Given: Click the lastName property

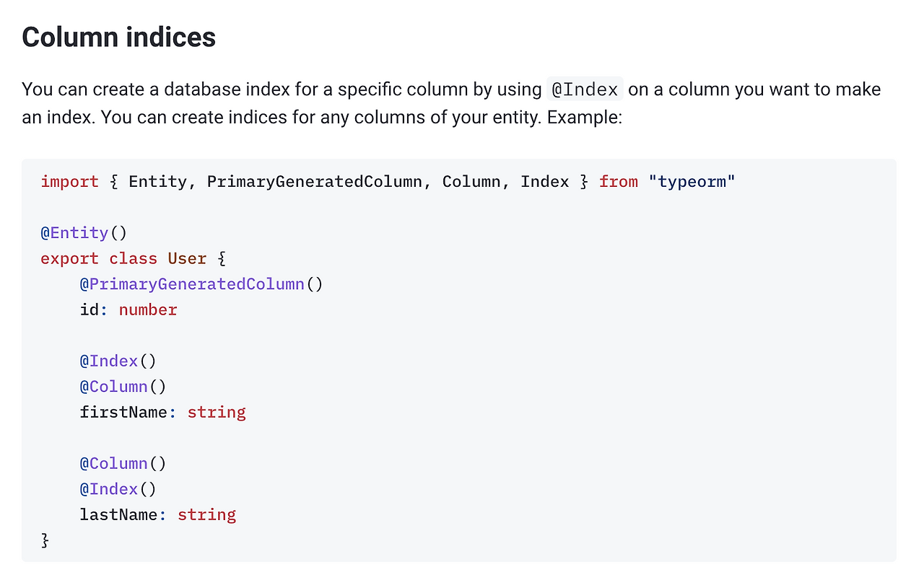Looking at the screenshot, I should pyautogui.click(x=118, y=515).
